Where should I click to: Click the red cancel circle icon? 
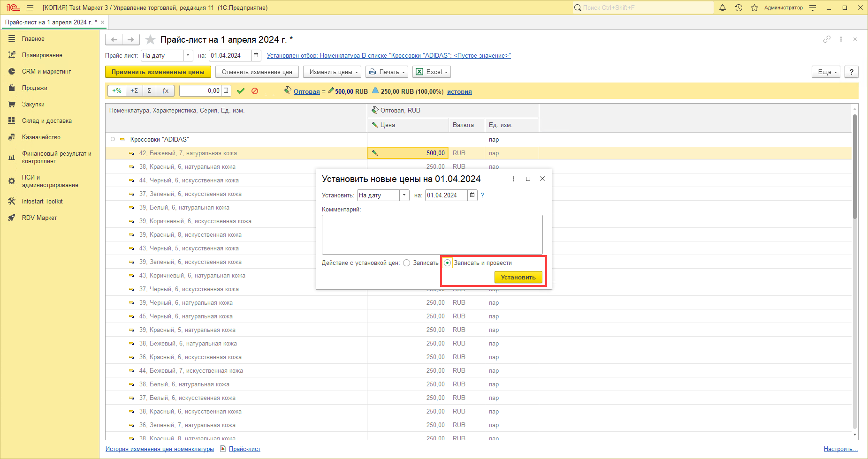[x=255, y=91]
